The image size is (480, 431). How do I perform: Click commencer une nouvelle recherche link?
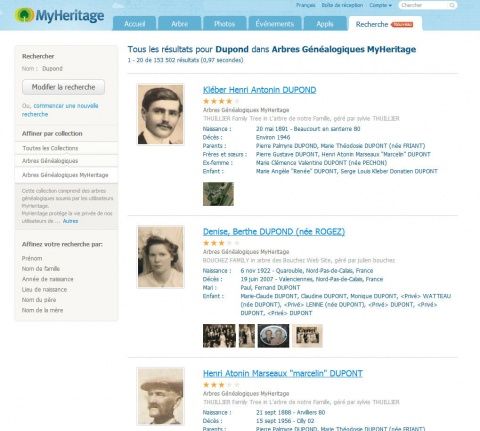pyautogui.click(x=60, y=110)
